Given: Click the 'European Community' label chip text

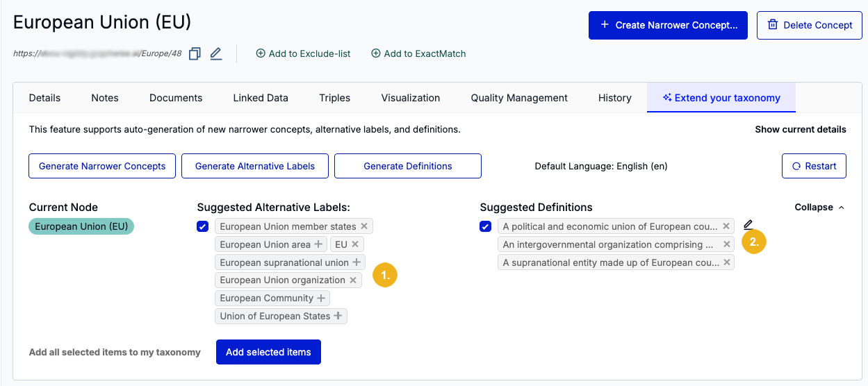Looking at the screenshot, I should click(x=267, y=298).
